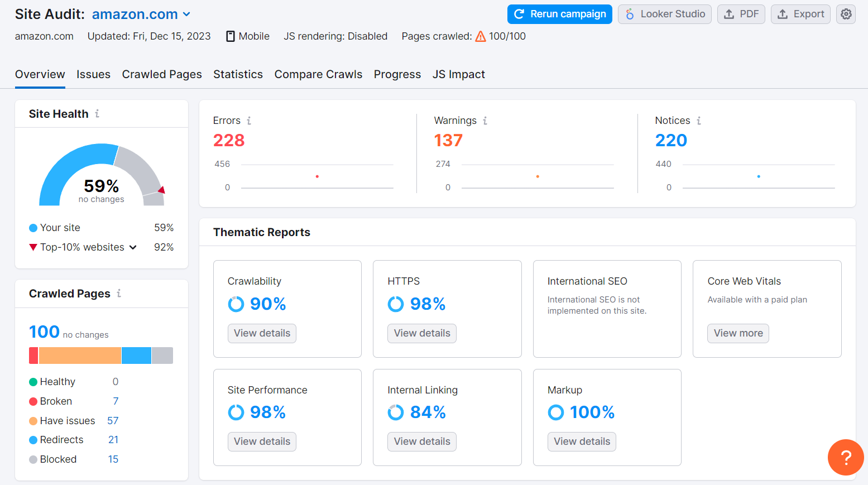Image resolution: width=868 pixels, height=485 pixels.
Task: Click the gray Blocked bar segment
Action: (x=162, y=356)
